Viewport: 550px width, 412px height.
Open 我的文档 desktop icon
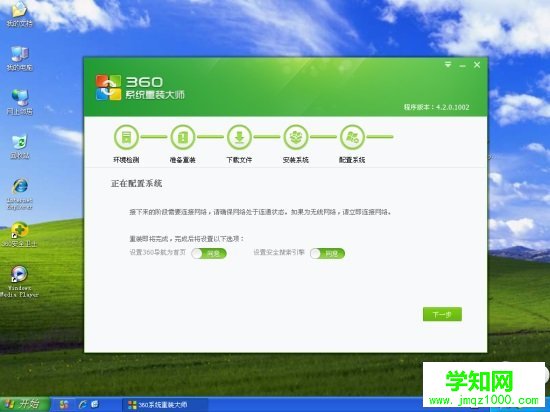click(19, 14)
